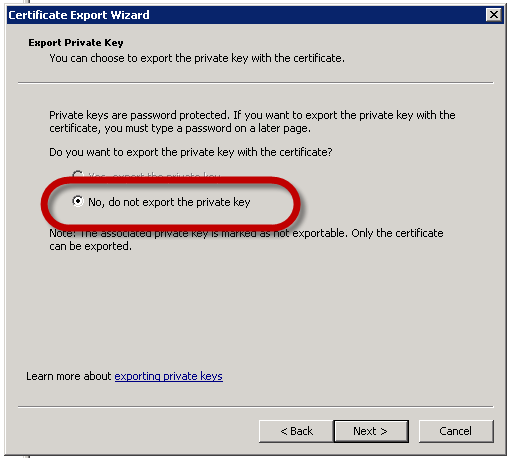Select the "No, do not export" radio button
Viewport: 511px width, 458px height.
78,201
